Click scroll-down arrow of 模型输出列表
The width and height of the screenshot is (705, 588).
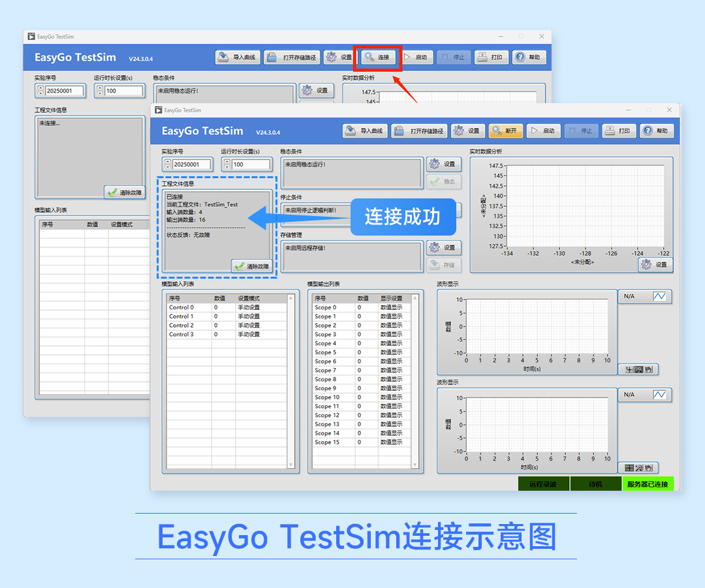pyautogui.click(x=415, y=465)
